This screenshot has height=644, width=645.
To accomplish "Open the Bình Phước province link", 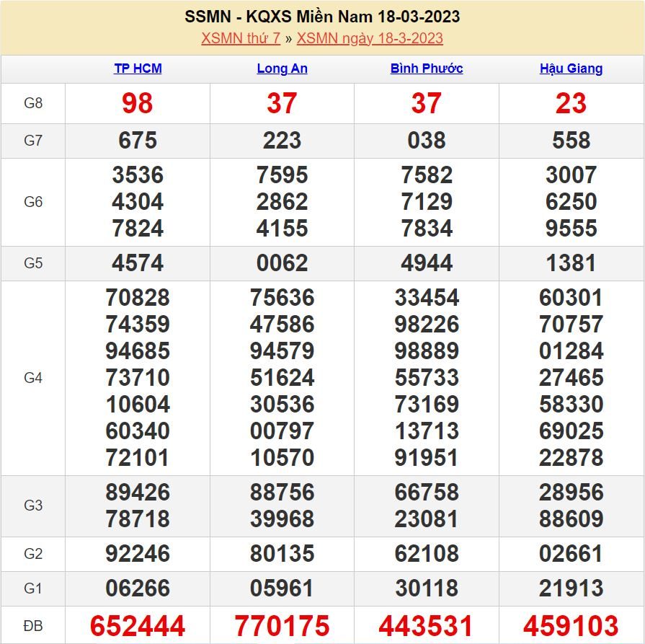I will [x=427, y=69].
